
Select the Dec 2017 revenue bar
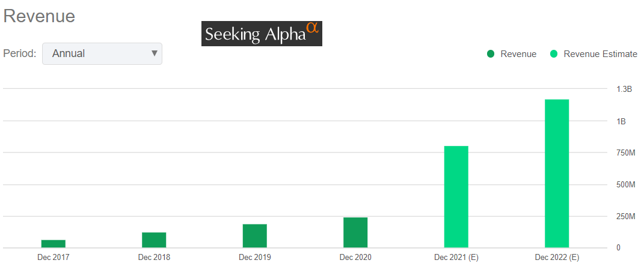[x=54, y=244]
